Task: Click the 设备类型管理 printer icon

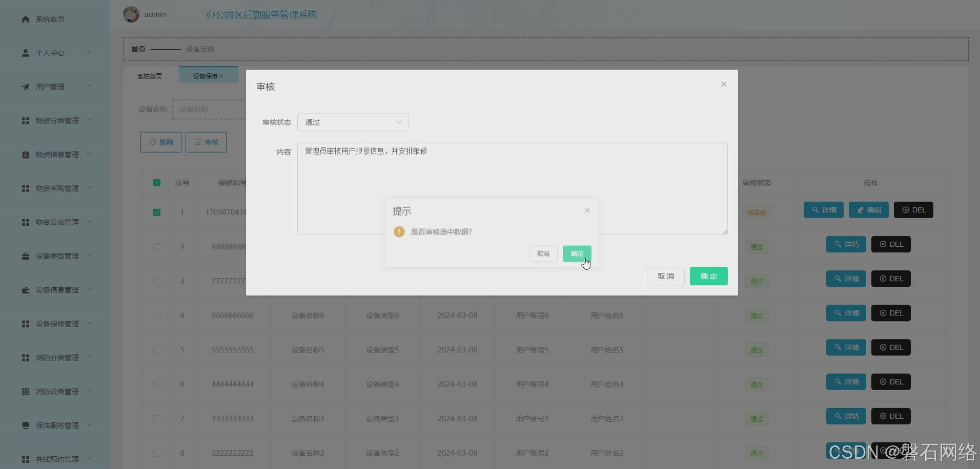Action: [x=25, y=255]
